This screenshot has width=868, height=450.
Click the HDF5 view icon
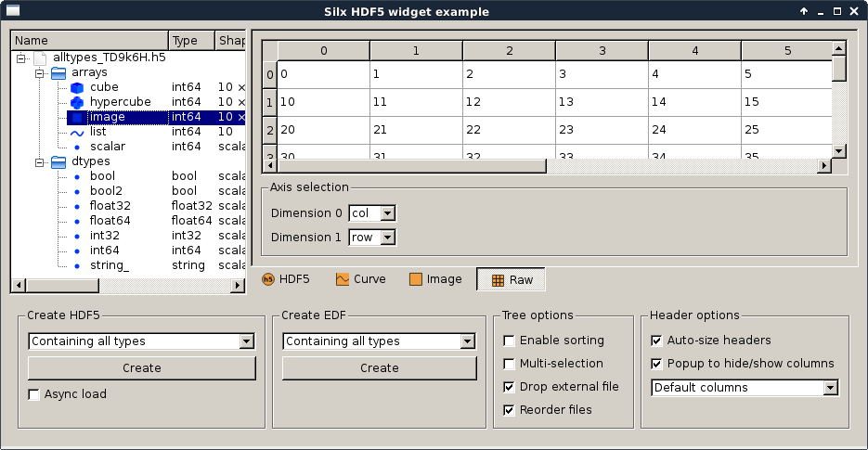pyautogui.click(x=269, y=279)
